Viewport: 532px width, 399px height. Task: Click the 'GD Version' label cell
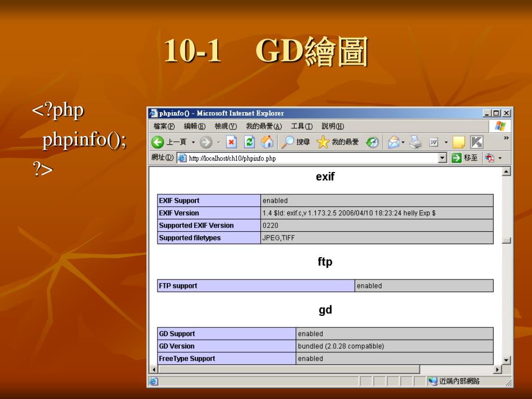[x=227, y=346]
